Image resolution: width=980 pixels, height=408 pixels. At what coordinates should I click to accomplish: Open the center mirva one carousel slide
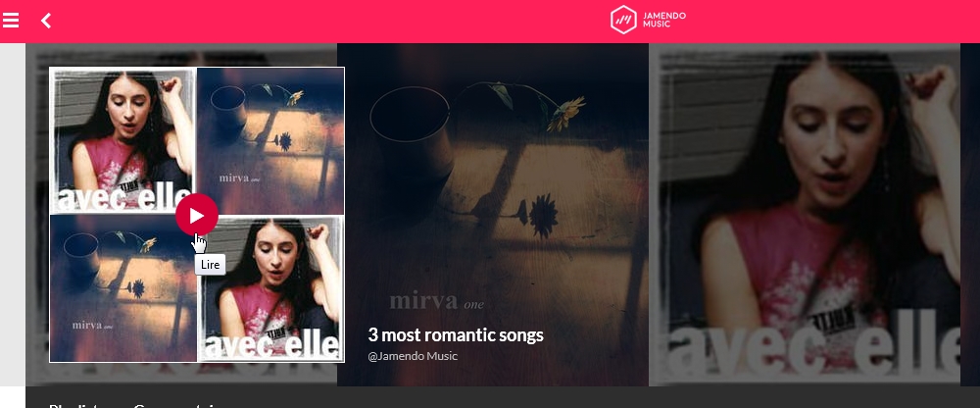(x=493, y=215)
